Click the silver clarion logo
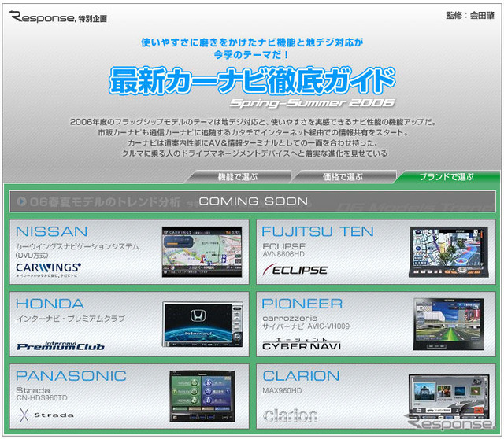 [x=291, y=415]
